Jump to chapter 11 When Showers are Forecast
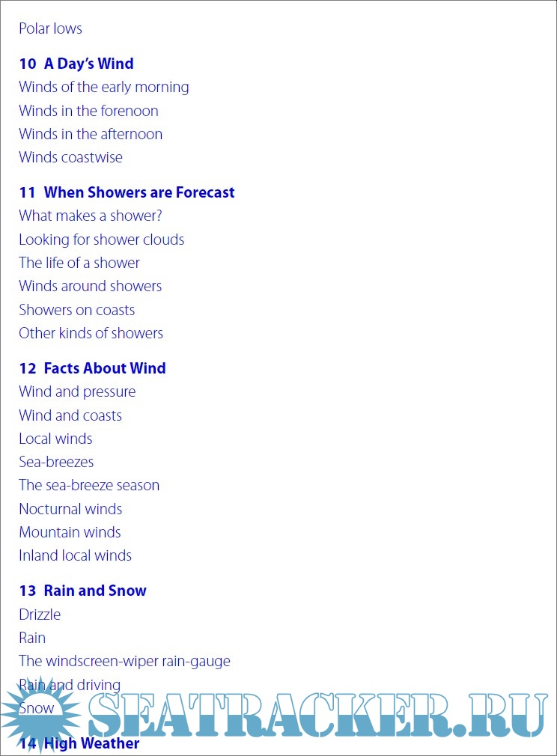Viewport: 557px width, 756px height. point(127,192)
